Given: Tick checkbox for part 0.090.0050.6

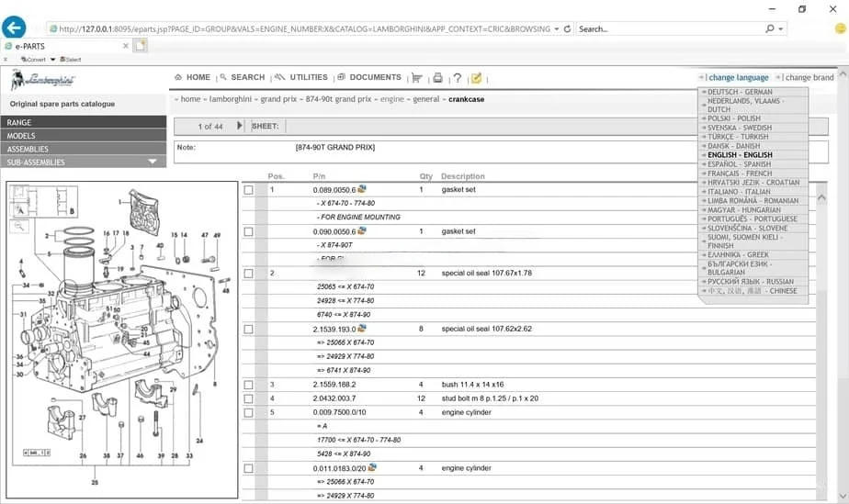Looking at the screenshot, I should pyautogui.click(x=248, y=231).
